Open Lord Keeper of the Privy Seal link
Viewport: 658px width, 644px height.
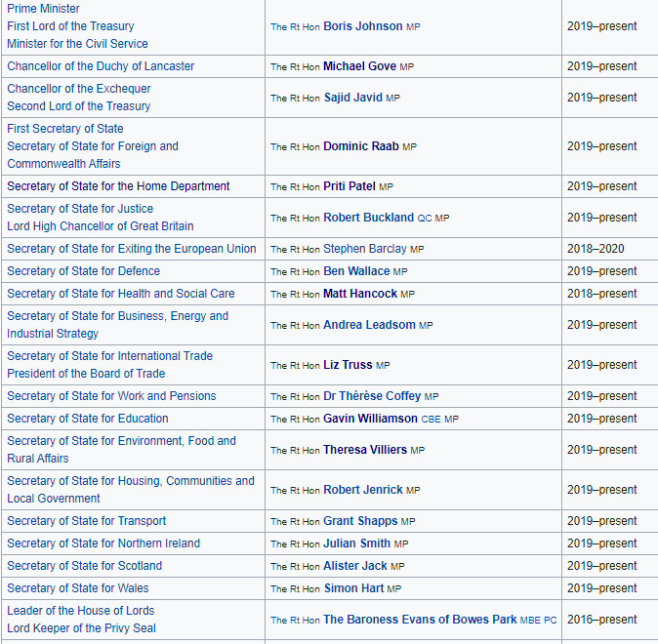81,628
